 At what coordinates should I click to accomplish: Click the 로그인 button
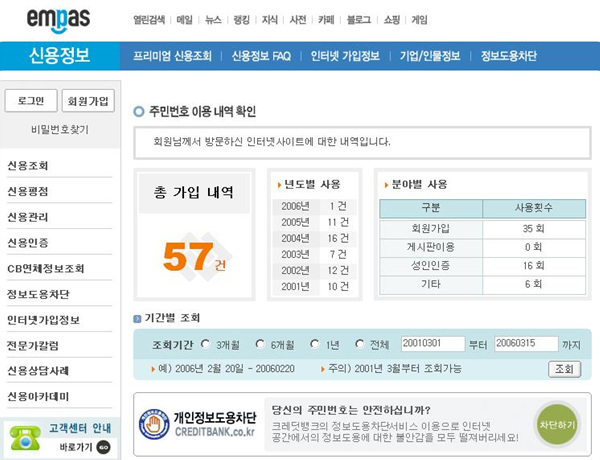tap(30, 101)
